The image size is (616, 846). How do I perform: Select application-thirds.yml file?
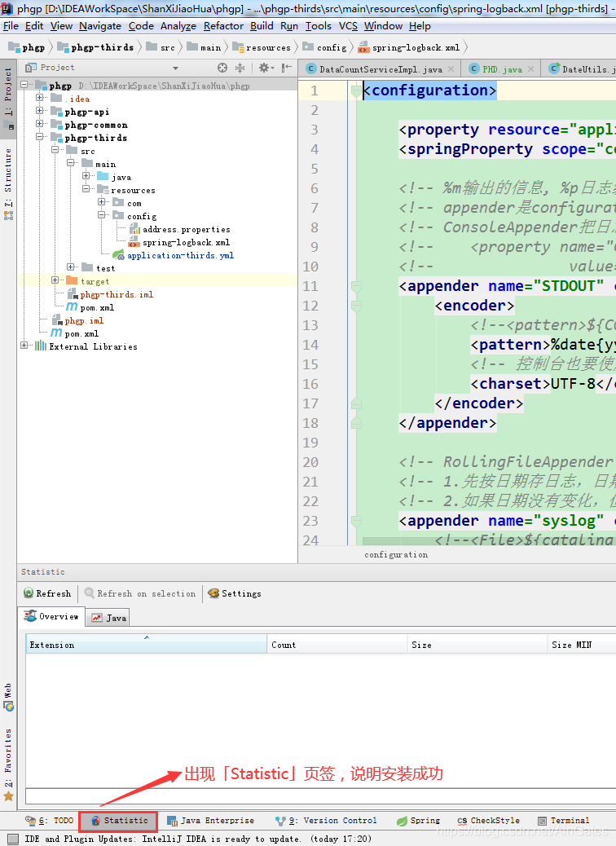point(174,255)
